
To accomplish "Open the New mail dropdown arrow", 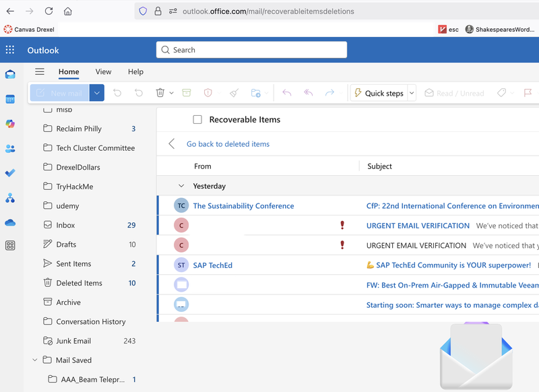I will [97, 93].
